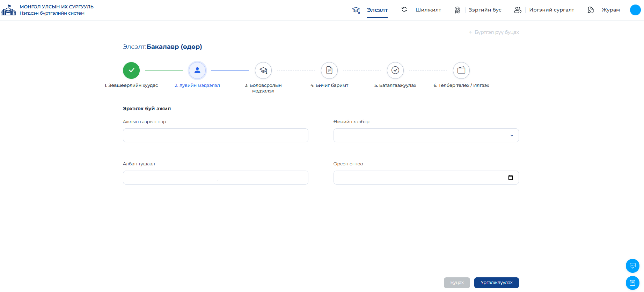Open the Иргэний сургалт menu tab
The height and width of the screenshot is (292, 644).
click(x=551, y=10)
